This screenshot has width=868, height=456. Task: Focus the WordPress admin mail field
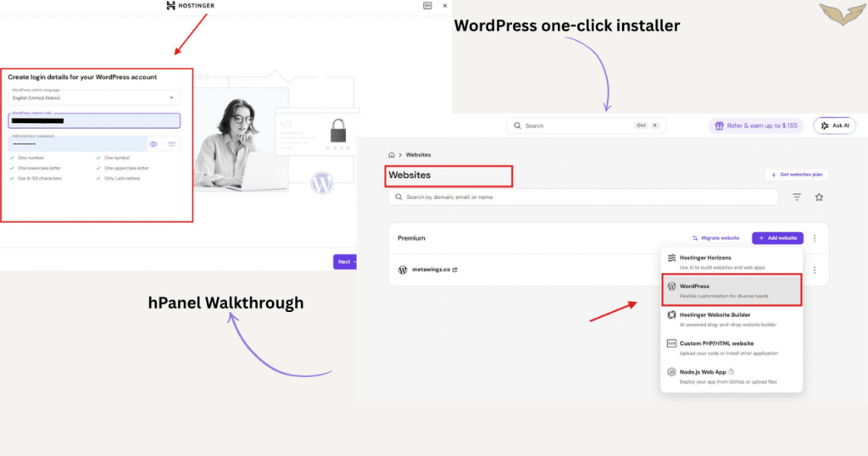(94, 120)
